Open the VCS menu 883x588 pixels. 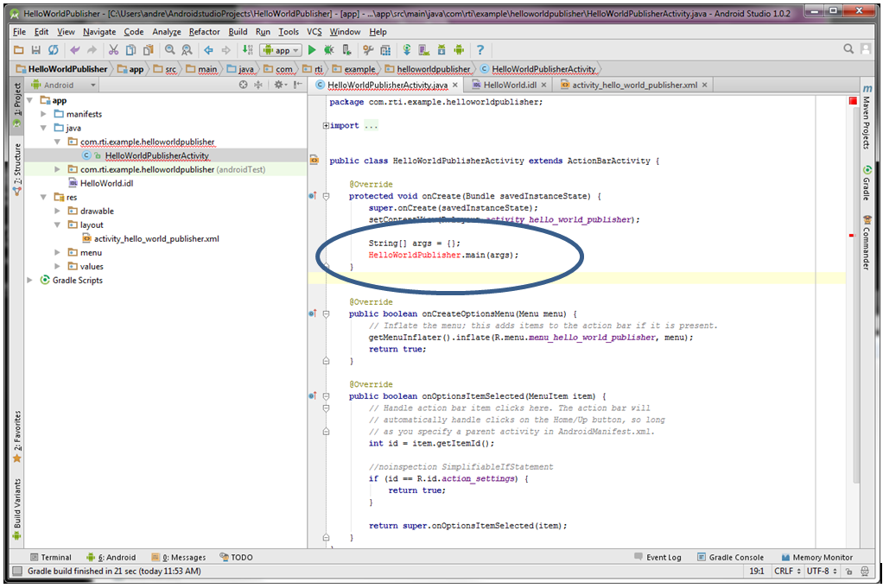click(314, 32)
